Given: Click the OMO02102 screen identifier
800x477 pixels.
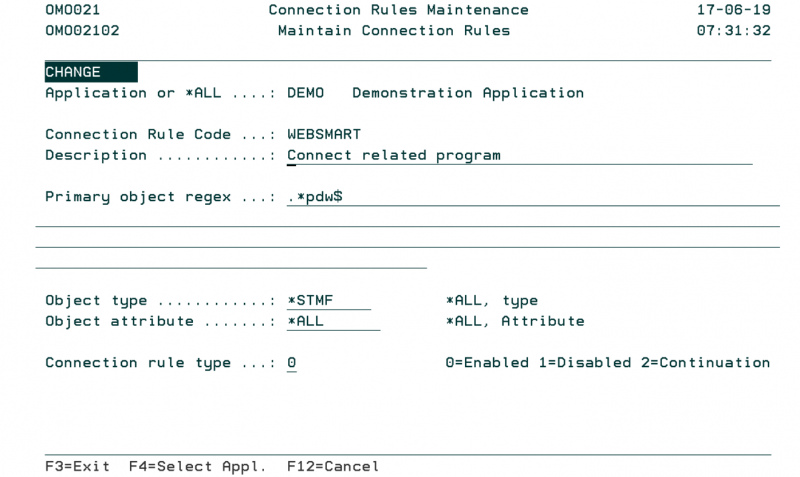Looking at the screenshot, I should click(82, 31).
